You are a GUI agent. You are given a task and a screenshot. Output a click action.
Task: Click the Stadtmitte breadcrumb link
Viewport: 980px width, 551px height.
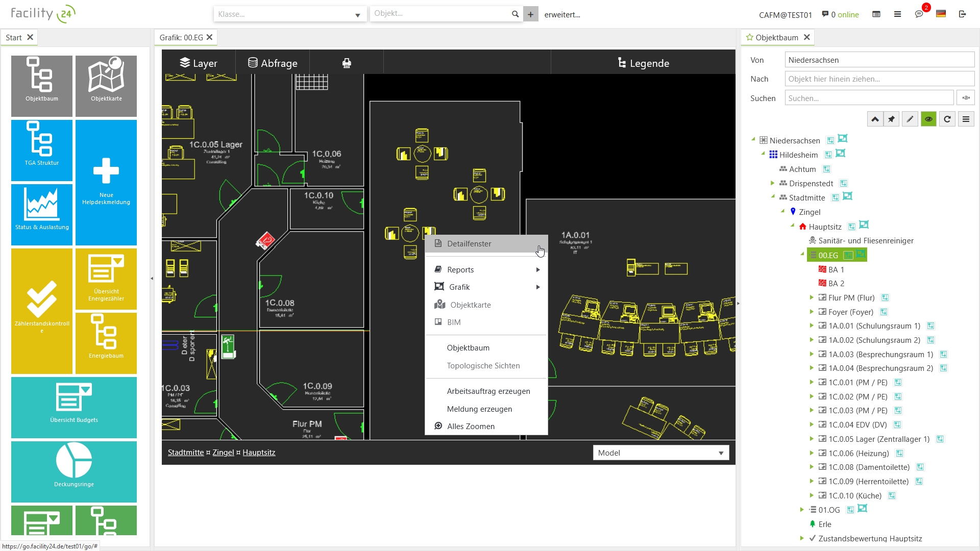186,453
